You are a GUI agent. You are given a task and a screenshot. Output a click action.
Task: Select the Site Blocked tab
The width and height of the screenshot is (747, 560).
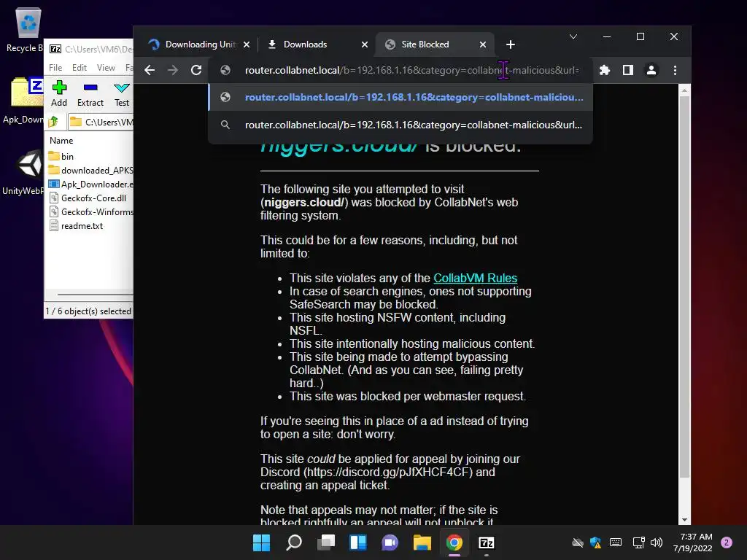(425, 44)
